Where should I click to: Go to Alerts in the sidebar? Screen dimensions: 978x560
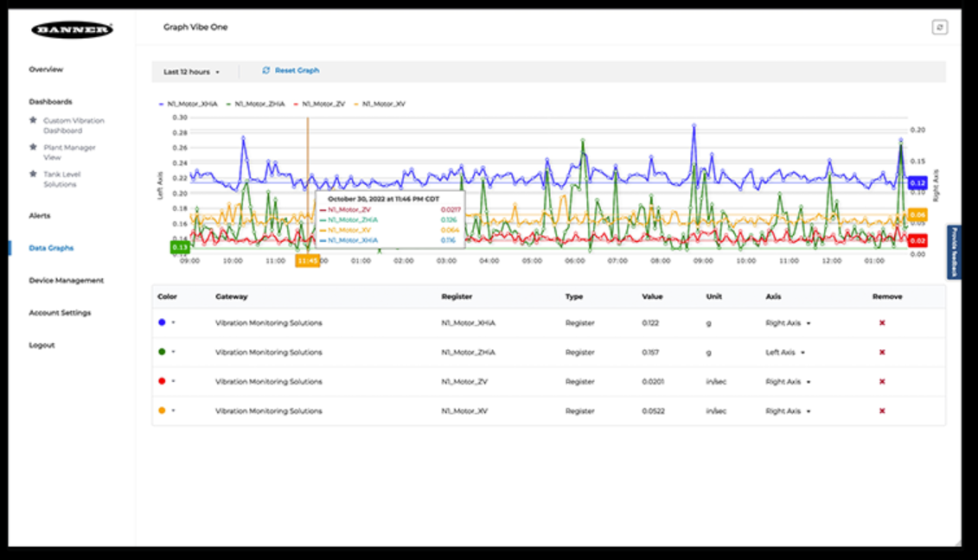pyautogui.click(x=40, y=216)
